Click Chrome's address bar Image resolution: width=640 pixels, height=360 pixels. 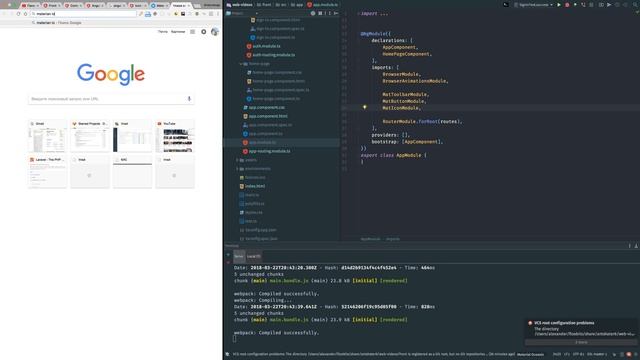[x=84, y=13]
